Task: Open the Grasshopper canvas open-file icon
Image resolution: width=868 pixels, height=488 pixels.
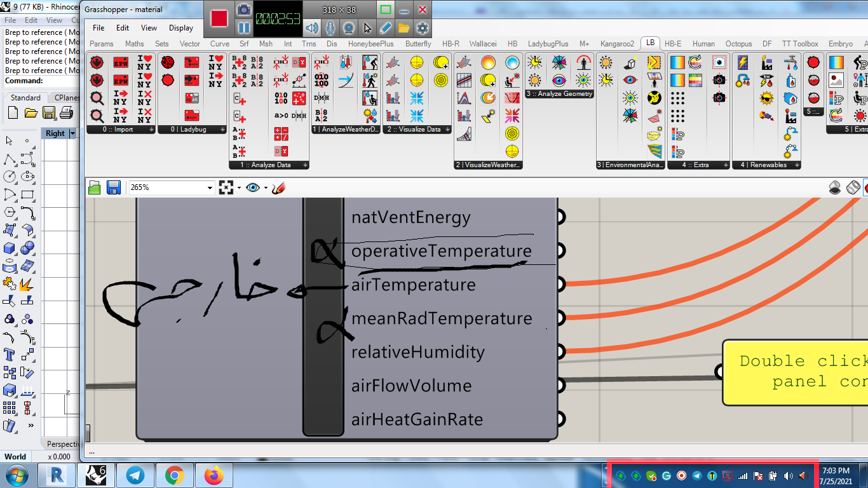Action: click(x=94, y=187)
